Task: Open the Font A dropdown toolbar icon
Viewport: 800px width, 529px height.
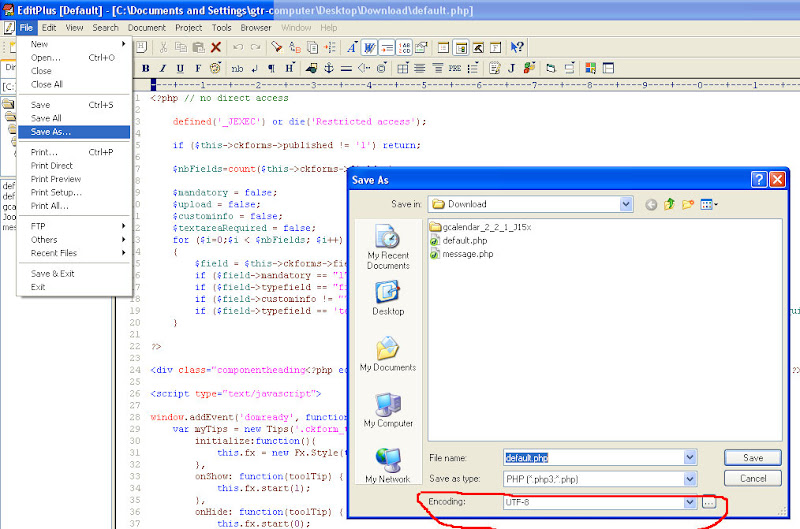Action: pos(352,47)
